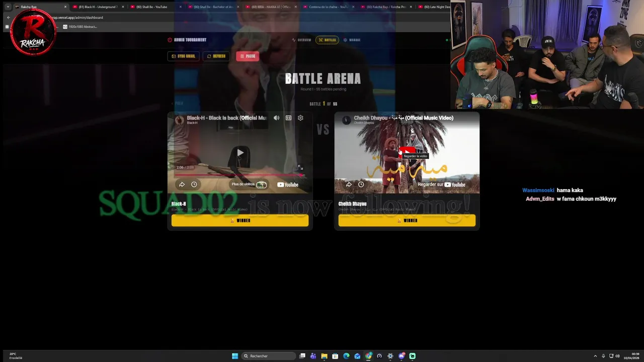Open Cheikh Dhayou channel avatar
This screenshot has width=644, height=362.
coord(346,120)
